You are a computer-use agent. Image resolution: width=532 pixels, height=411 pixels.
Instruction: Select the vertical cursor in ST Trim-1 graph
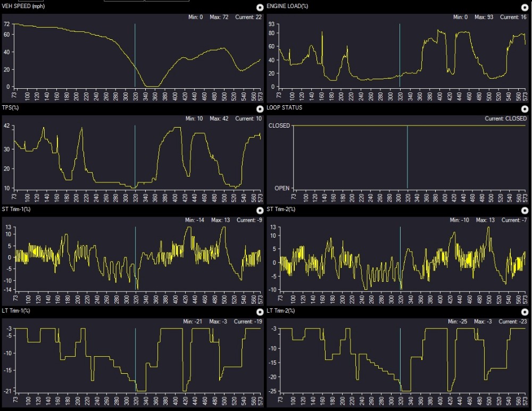tap(135, 250)
